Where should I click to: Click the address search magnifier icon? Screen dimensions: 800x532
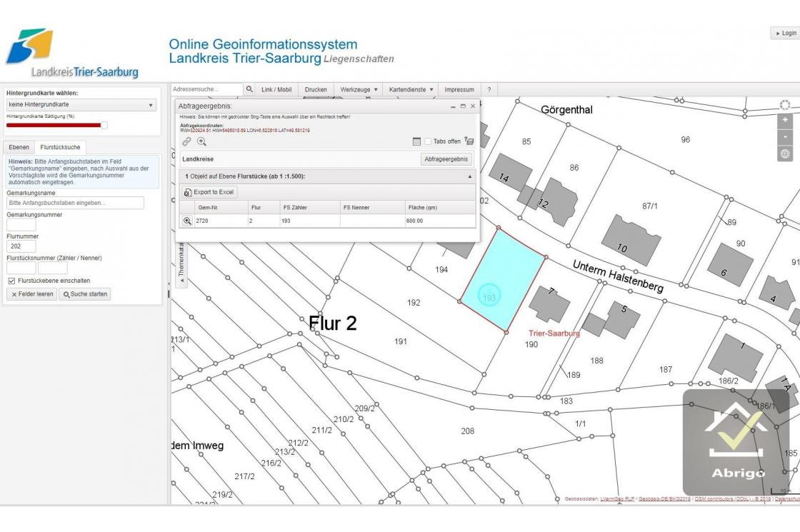tap(249, 89)
